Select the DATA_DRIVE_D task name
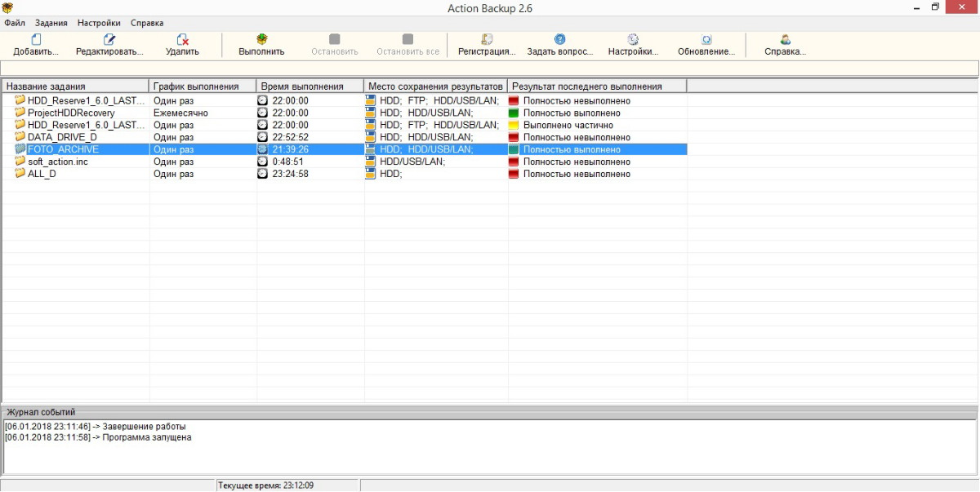The width and height of the screenshot is (980, 492). point(62,137)
